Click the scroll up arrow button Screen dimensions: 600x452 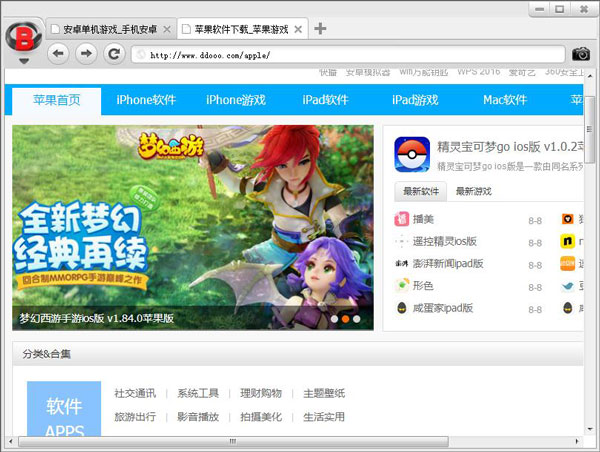pos(590,76)
